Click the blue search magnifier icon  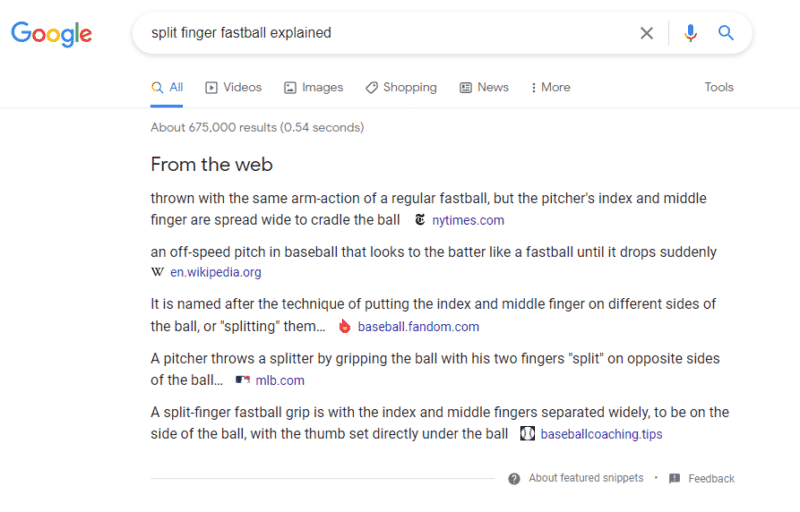point(727,33)
